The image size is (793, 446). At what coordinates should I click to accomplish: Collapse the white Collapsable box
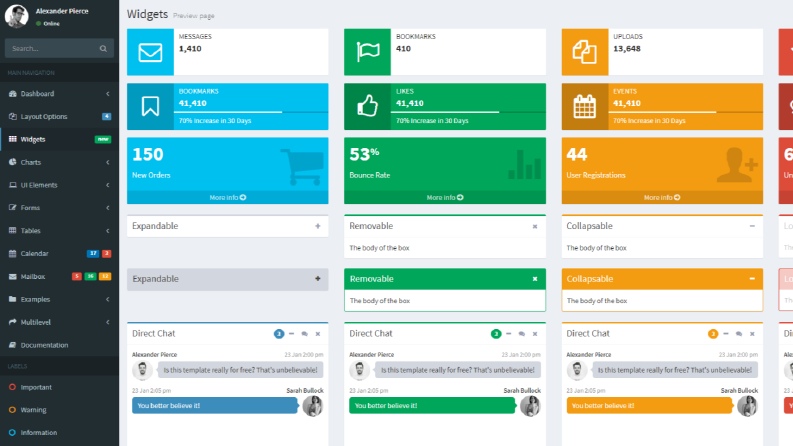click(752, 226)
